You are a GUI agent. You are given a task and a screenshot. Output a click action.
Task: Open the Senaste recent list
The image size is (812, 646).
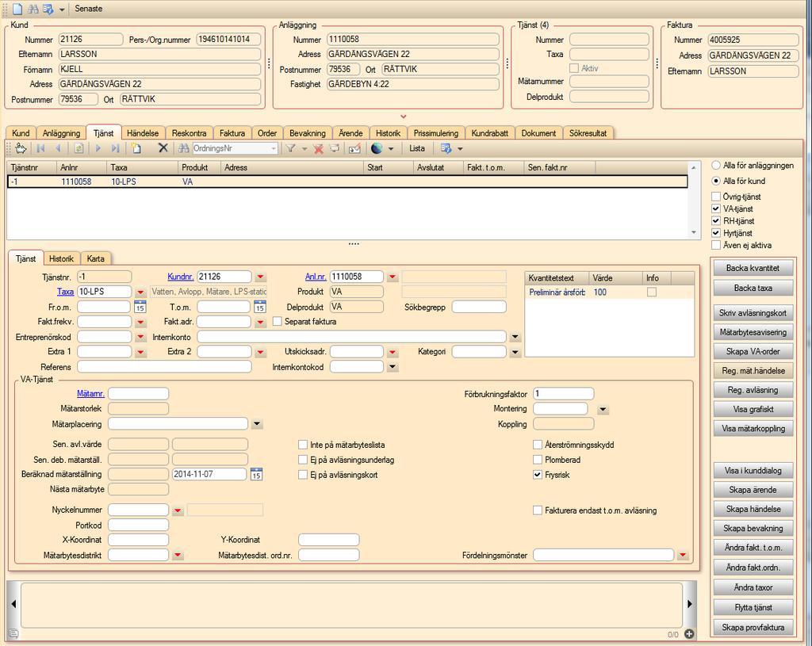point(89,9)
